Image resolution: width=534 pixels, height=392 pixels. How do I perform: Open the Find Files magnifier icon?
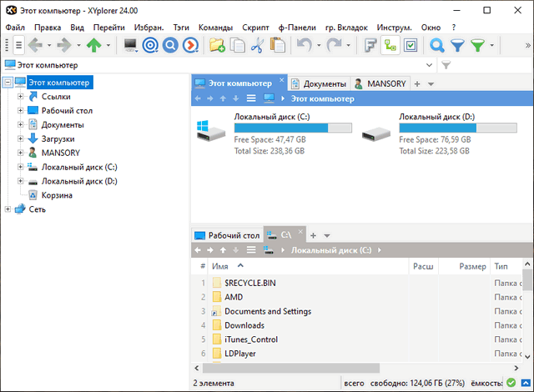coord(436,45)
